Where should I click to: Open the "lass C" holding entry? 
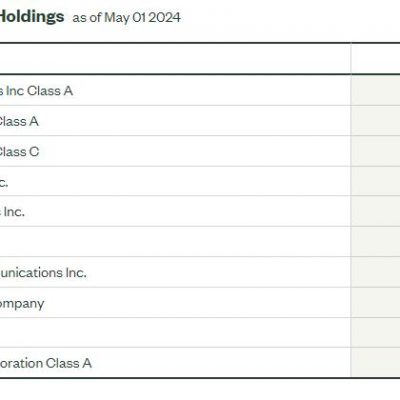19,152
